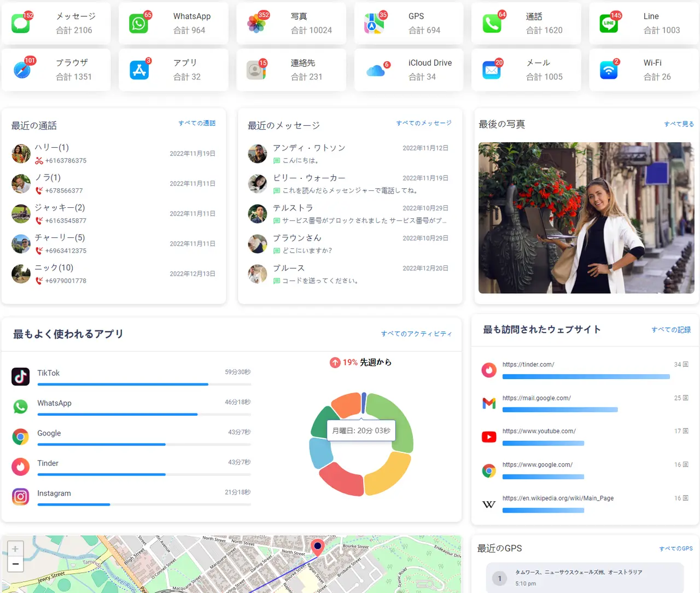Screen dimensions: 700x593
Task: Open すべて見る link for last photo
Action: 679,124
